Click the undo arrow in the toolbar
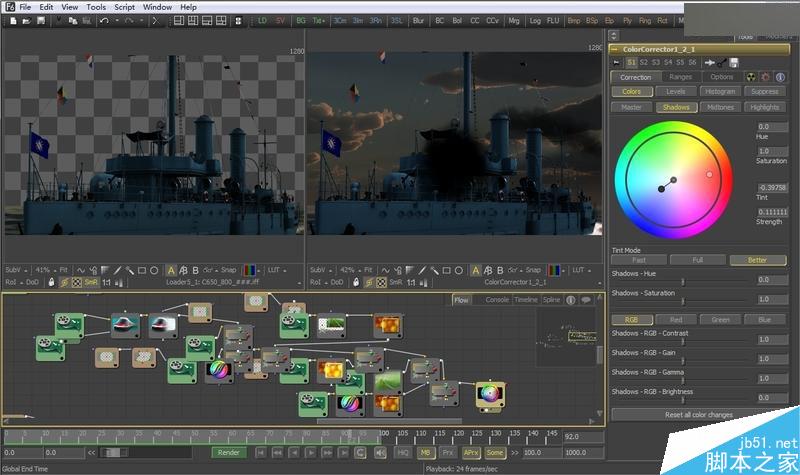The image size is (800, 475). (x=105, y=20)
